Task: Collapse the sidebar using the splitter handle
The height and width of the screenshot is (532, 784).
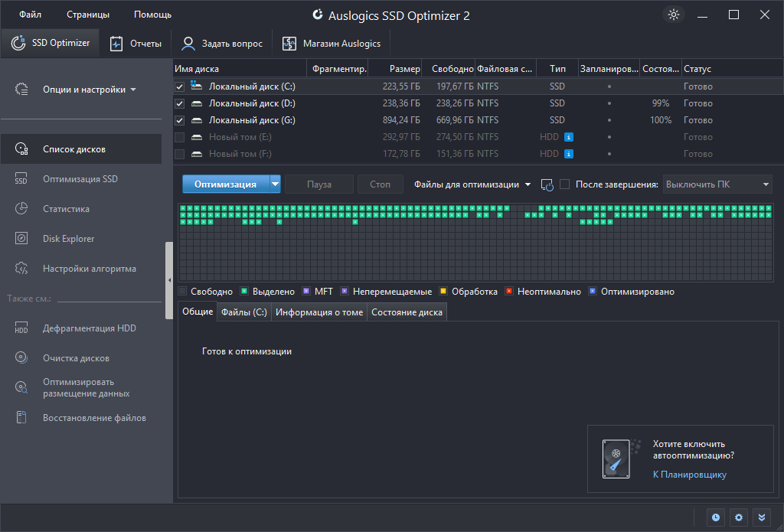Action: coord(169,281)
